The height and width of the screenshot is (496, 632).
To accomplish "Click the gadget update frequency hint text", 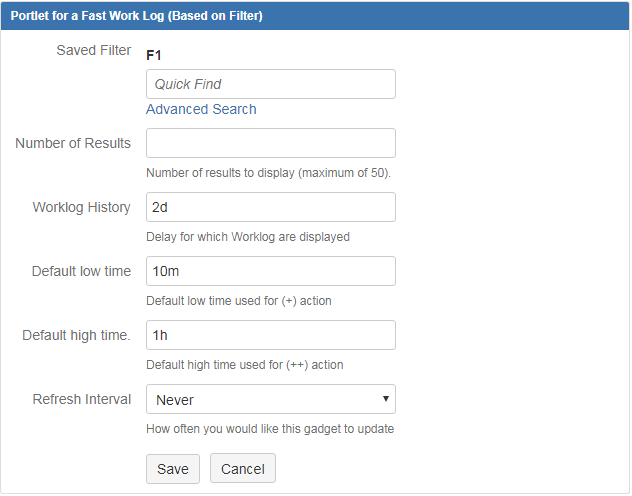I will pyautogui.click(x=270, y=429).
